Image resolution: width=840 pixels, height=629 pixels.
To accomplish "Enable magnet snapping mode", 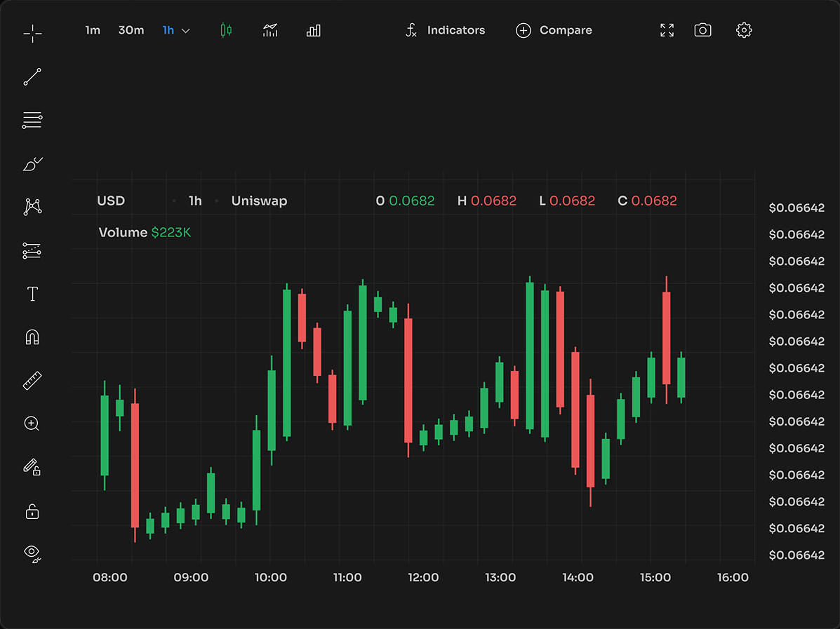I will 32,337.
